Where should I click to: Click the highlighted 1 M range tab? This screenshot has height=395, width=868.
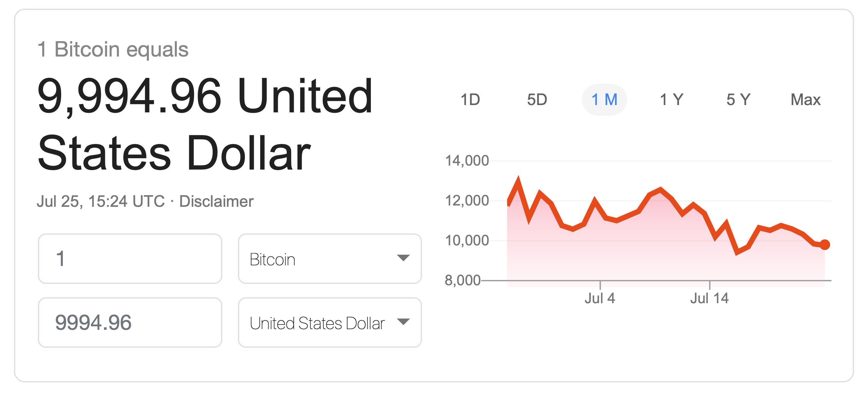click(604, 100)
